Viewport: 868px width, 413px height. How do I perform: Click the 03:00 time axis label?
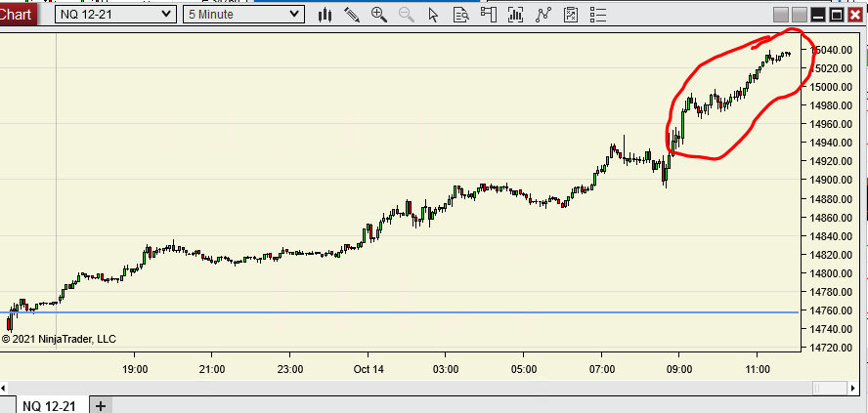(446, 369)
